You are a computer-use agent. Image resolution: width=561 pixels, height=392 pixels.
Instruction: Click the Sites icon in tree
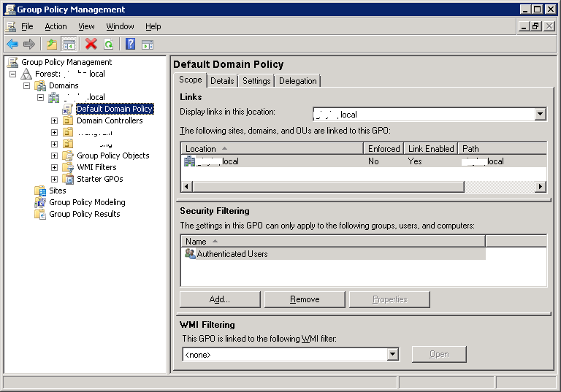40,191
